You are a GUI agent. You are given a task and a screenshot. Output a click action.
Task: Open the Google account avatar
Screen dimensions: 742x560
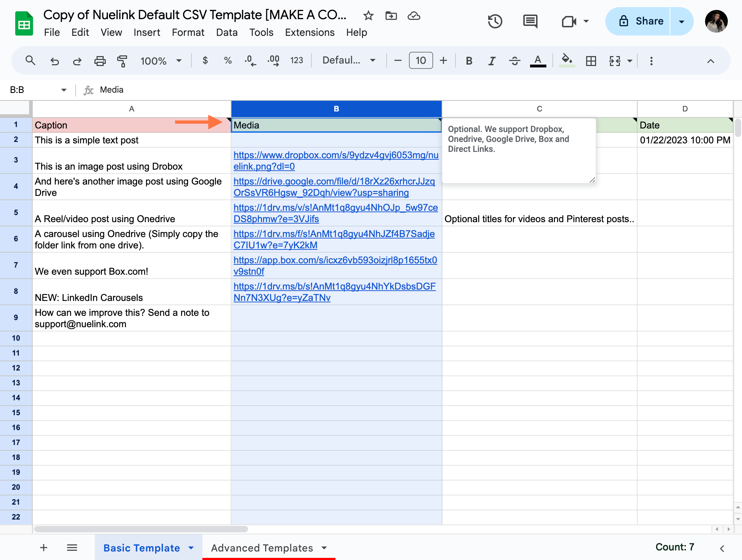716,21
